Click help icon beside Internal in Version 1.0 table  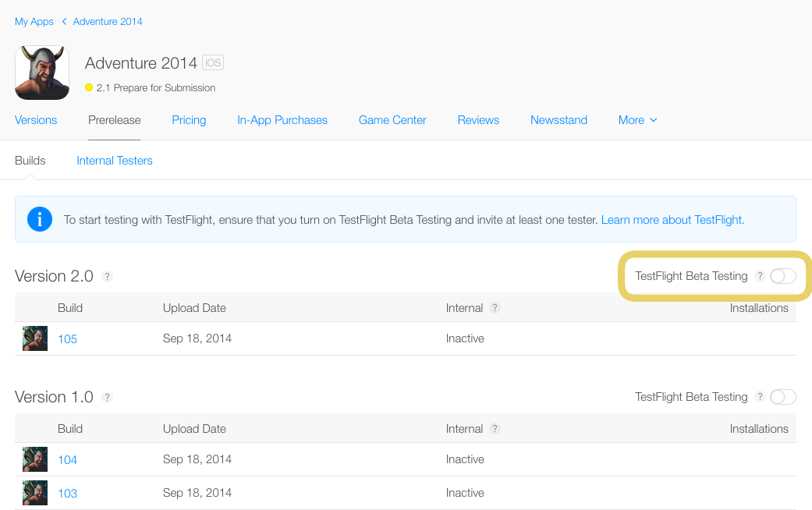(x=495, y=429)
